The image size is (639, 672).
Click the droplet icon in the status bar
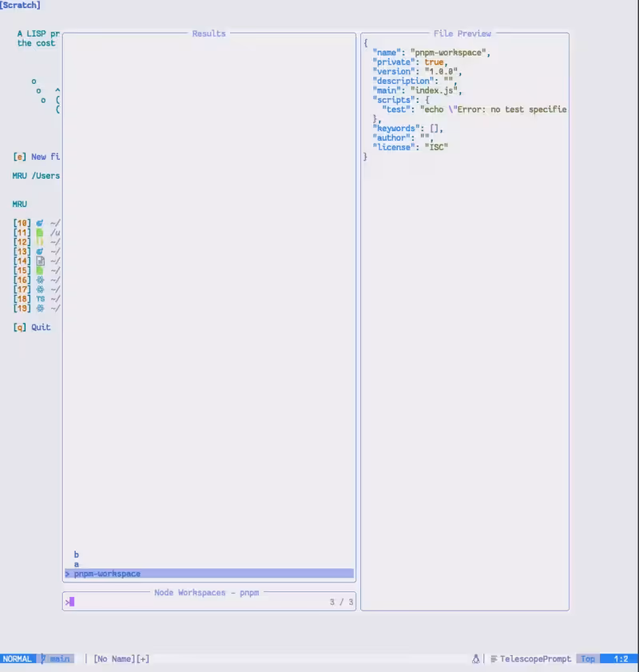point(476,658)
